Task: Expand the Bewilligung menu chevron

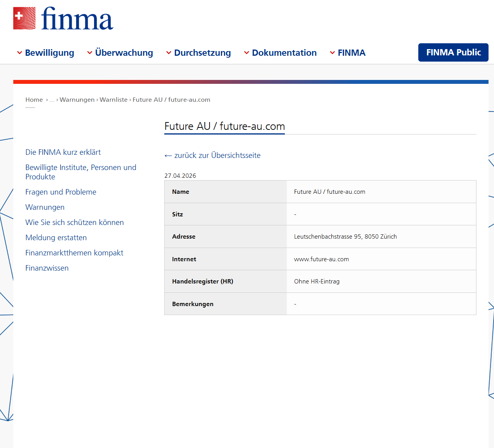Action: pyautogui.click(x=20, y=53)
